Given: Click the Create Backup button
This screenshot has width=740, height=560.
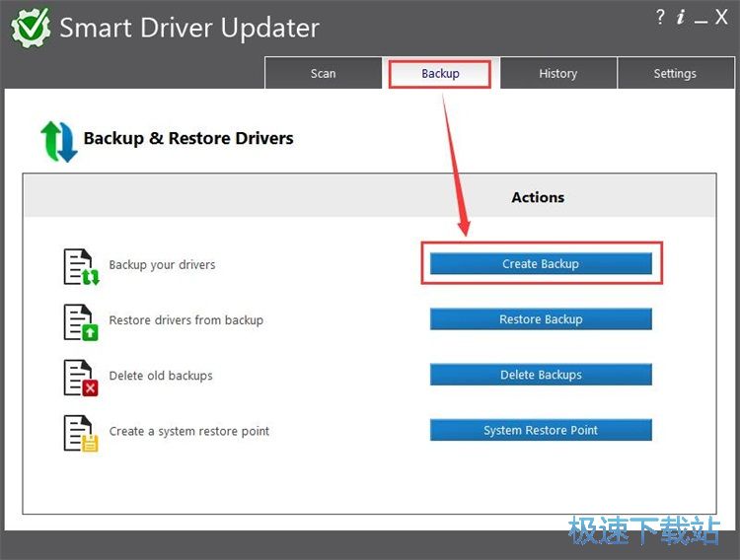Looking at the screenshot, I should [x=541, y=263].
